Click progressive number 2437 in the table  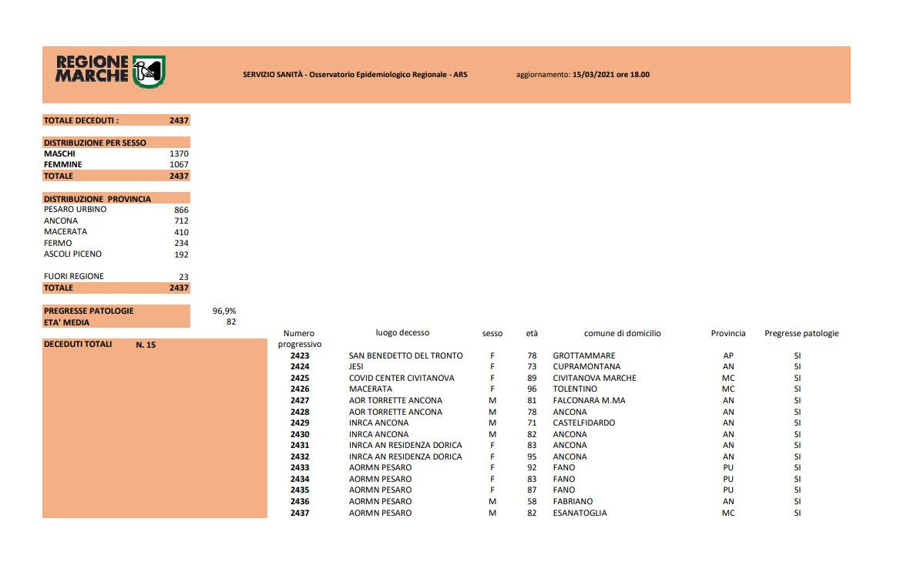(x=300, y=513)
